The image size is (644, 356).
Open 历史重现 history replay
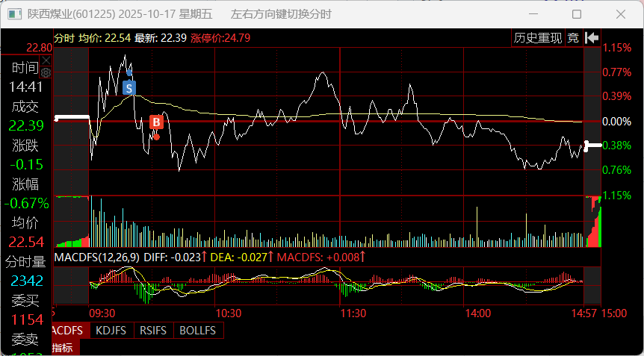(537, 38)
